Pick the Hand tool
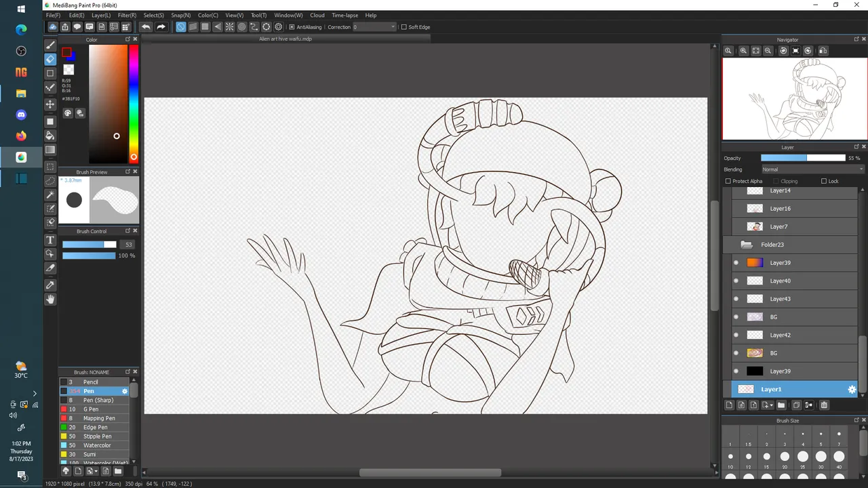This screenshot has height=488, width=868. (50, 299)
